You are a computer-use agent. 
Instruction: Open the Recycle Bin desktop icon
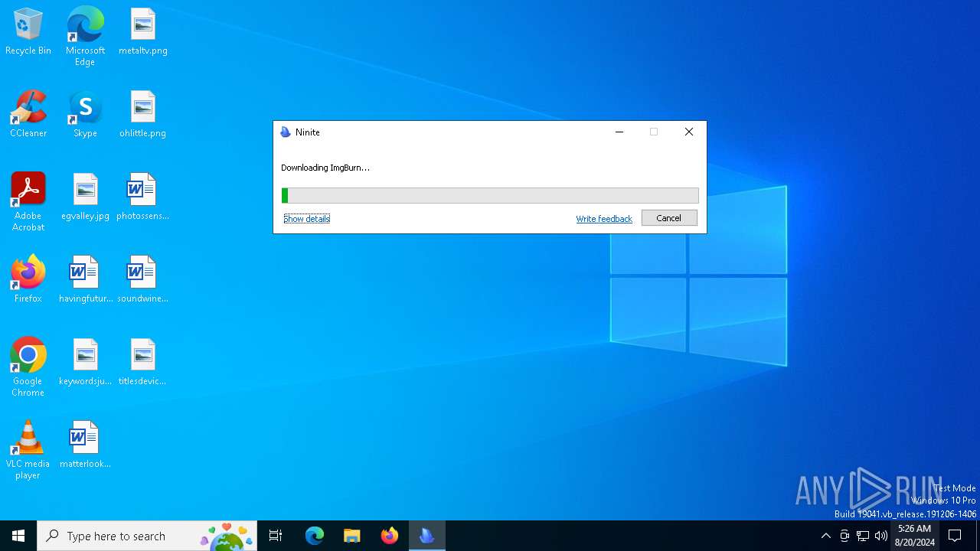[28, 32]
